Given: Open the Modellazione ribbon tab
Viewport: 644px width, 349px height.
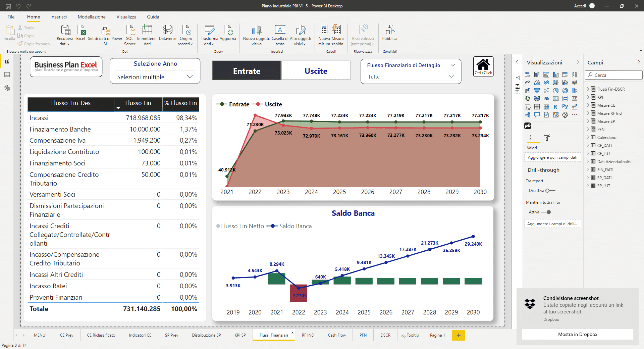Looking at the screenshot, I should pos(92,17).
